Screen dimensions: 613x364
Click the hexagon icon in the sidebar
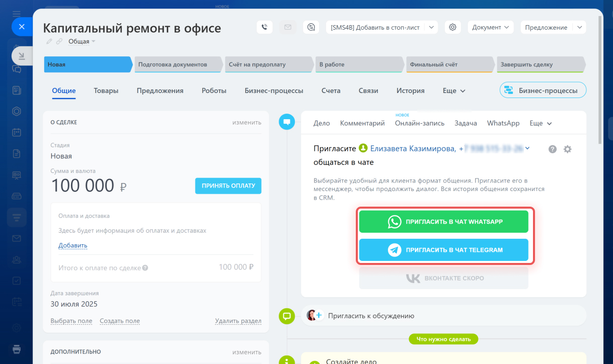click(x=17, y=112)
